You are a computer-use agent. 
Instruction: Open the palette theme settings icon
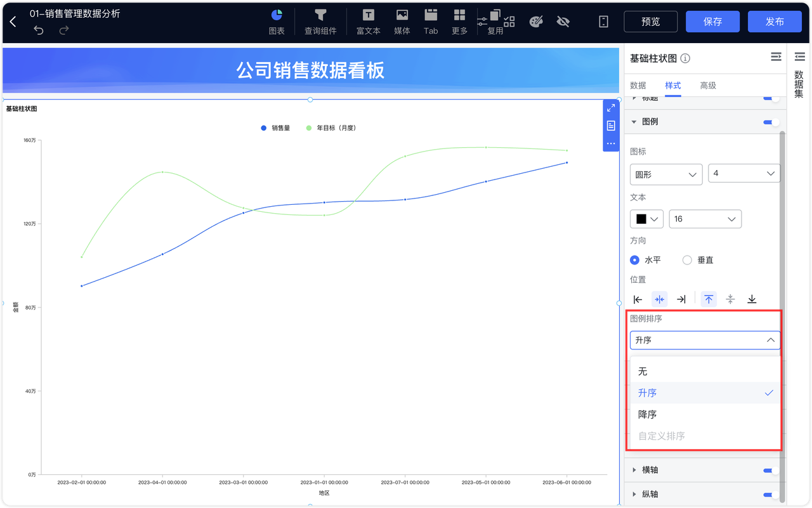(536, 21)
